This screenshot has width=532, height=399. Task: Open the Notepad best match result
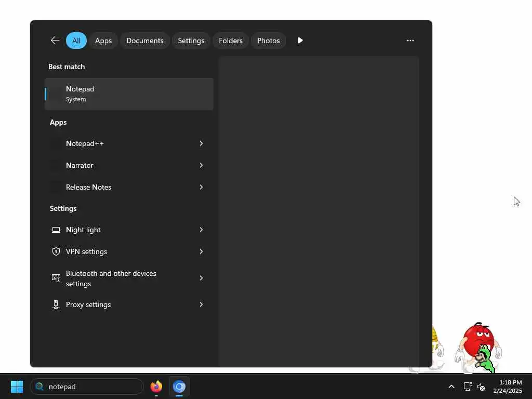point(129,94)
